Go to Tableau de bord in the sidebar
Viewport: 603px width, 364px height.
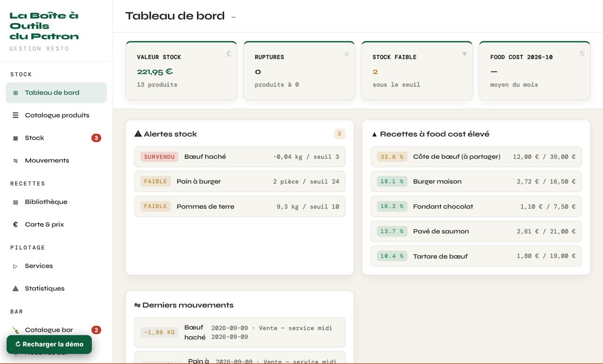tap(56, 93)
